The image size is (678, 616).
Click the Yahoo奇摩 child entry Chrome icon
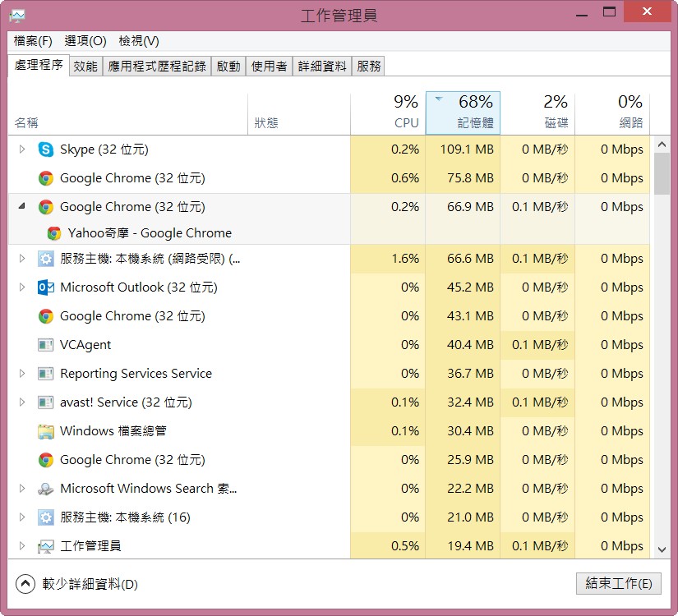54,233
